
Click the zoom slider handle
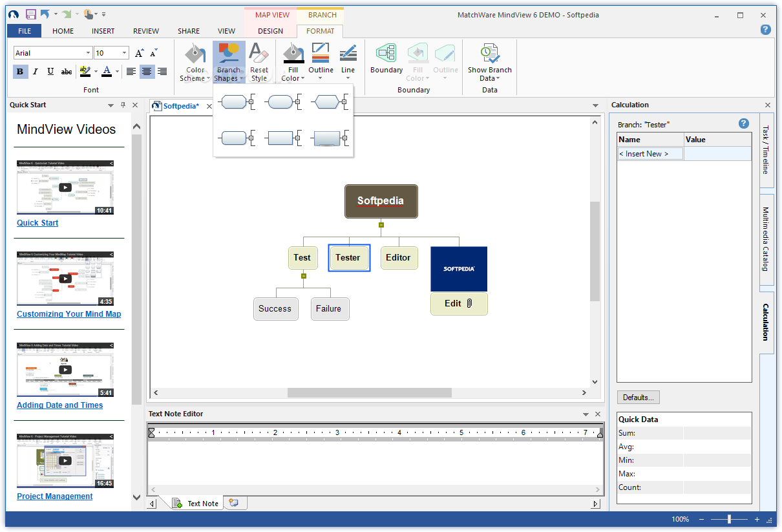click(x=729, y=519)
